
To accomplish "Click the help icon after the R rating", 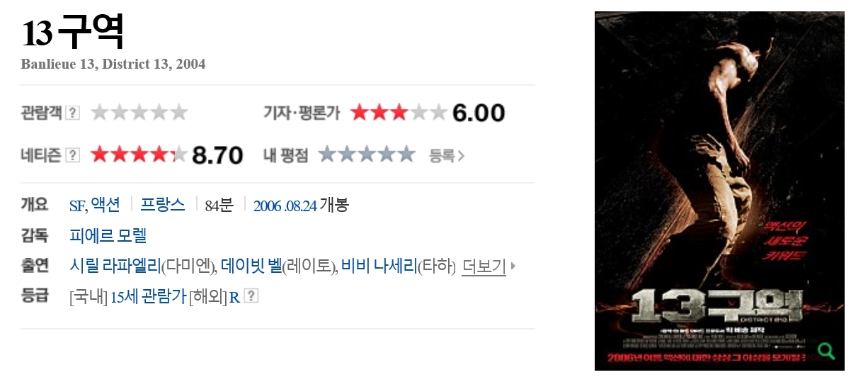I will pyautogui.click(x=251, y=296).
